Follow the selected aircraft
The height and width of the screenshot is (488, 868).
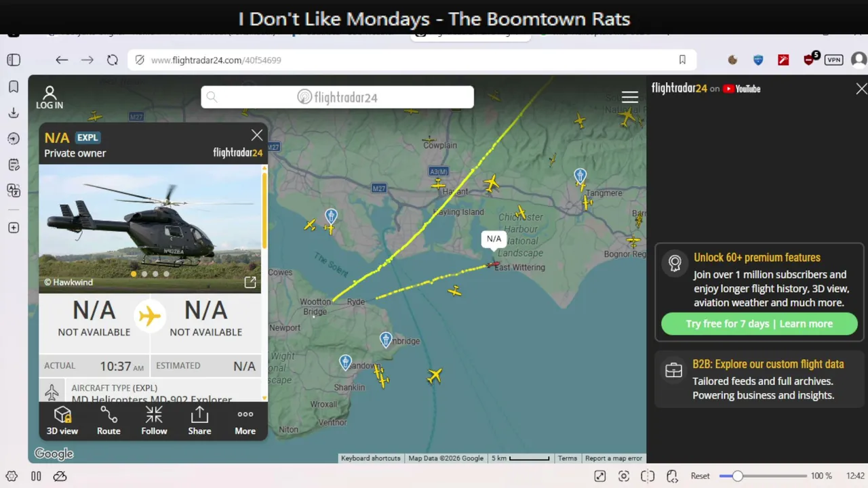point(154,420)
